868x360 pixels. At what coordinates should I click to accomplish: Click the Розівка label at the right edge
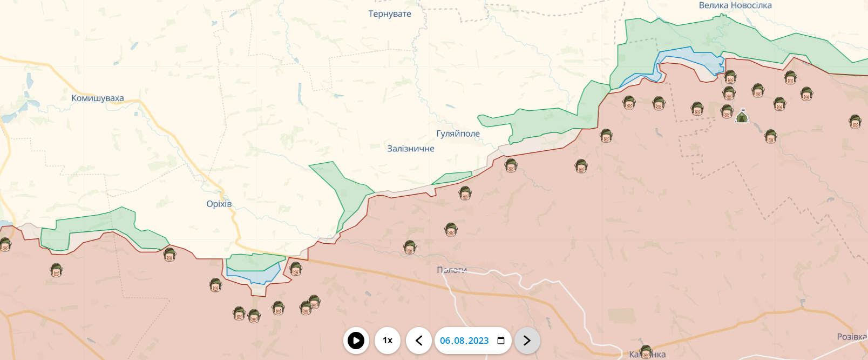coord(851,337)
